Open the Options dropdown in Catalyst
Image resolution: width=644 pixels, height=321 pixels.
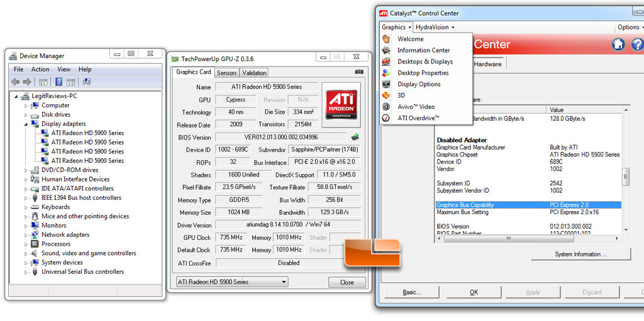[x=630, y=27]
